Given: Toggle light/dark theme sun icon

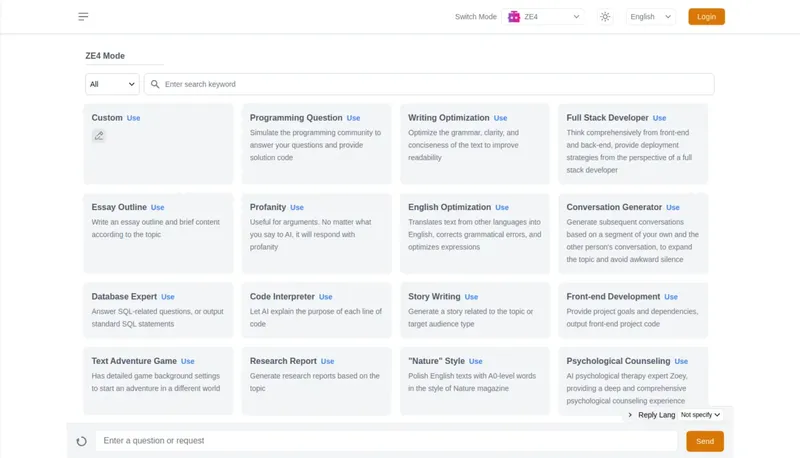Looking at the screenshot, I should click(605, 17).
